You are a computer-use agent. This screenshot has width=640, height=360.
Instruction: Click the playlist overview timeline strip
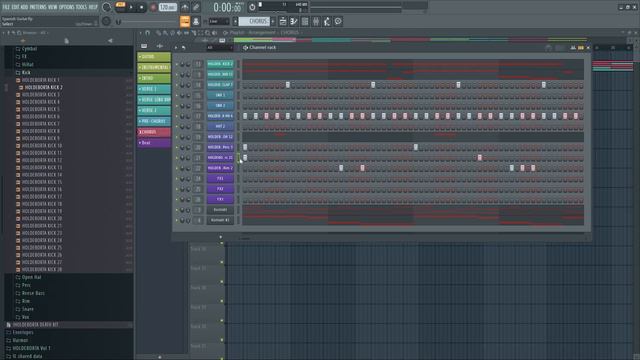click(410, 40)
